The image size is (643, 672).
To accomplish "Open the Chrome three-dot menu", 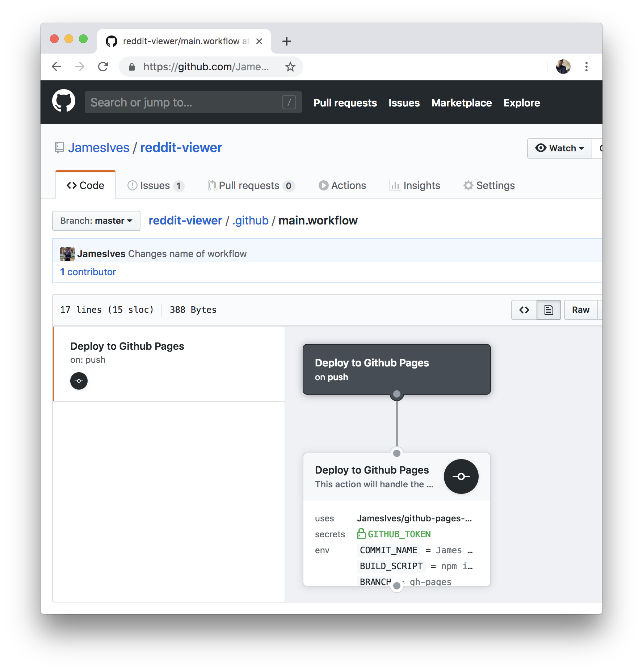I will (587, 67).
